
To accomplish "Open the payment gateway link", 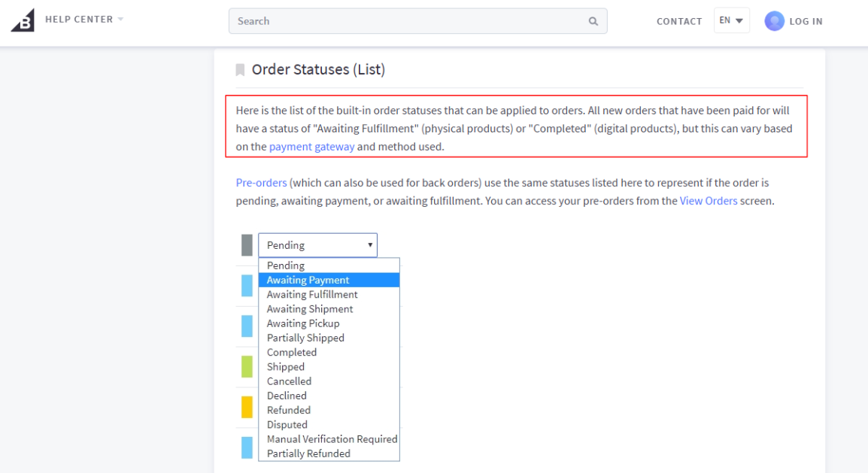I will tap(311, 147).
